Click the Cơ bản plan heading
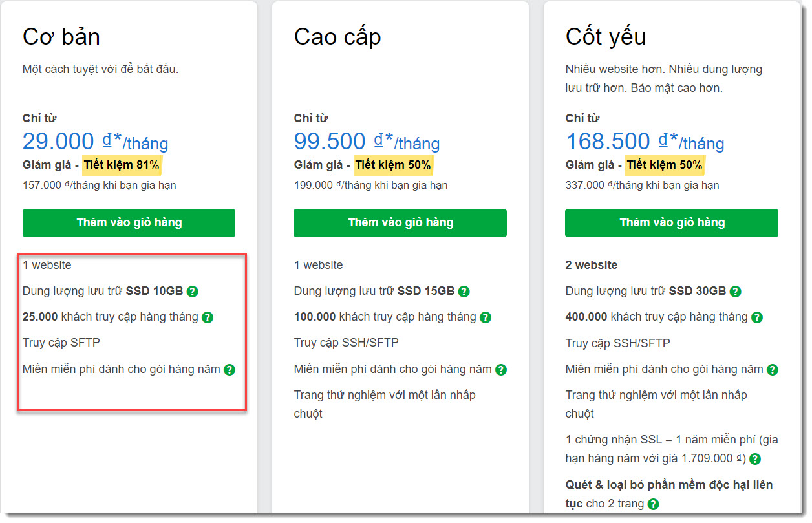 61,37
